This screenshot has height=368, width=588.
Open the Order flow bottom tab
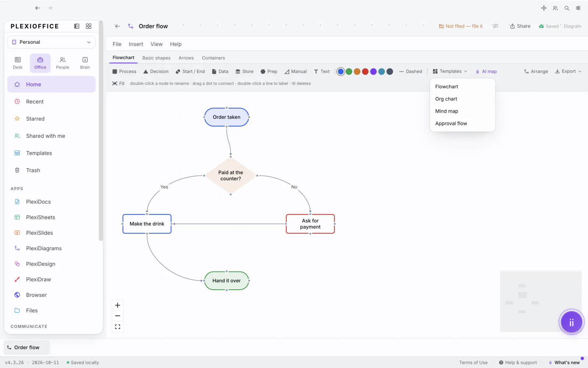point(26,347)
